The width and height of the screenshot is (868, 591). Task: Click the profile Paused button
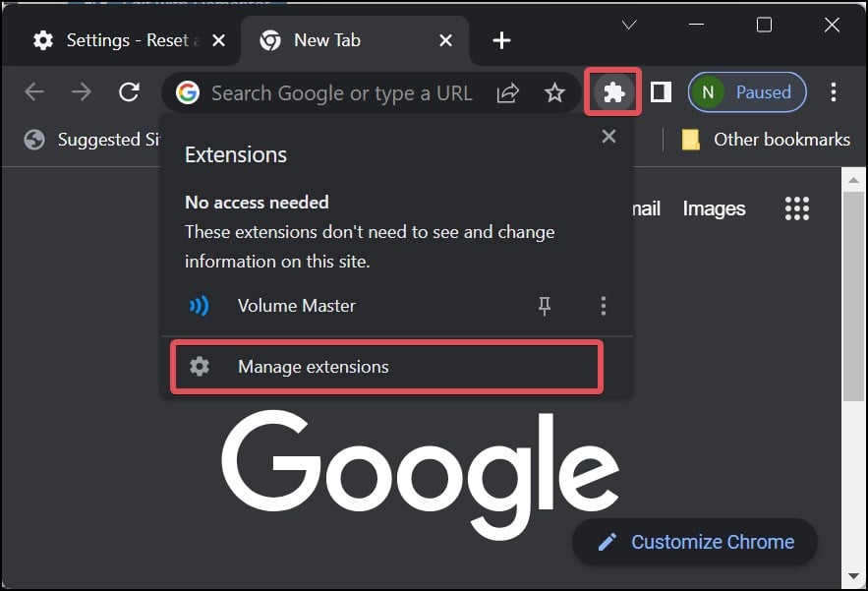pyautogui.click(x=747, y=92)
